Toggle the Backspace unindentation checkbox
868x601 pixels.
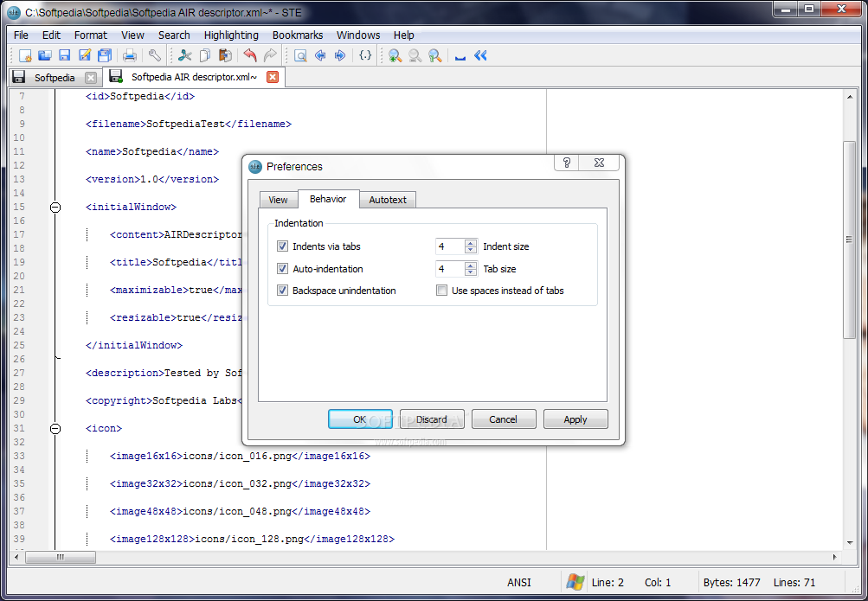[282, 291]
